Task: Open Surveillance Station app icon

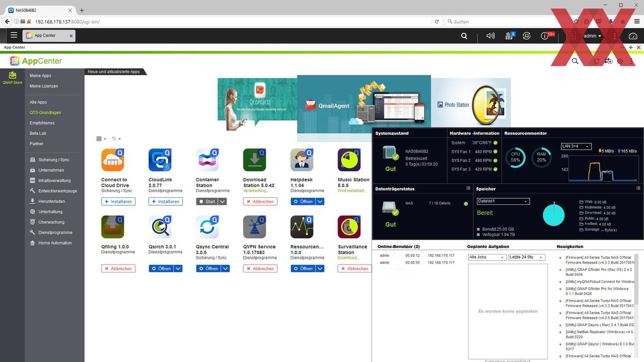Action: click(349, 227)
